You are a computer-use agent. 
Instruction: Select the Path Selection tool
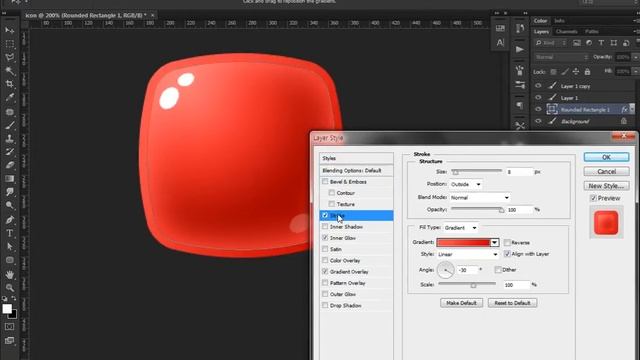tap(10, 247)
